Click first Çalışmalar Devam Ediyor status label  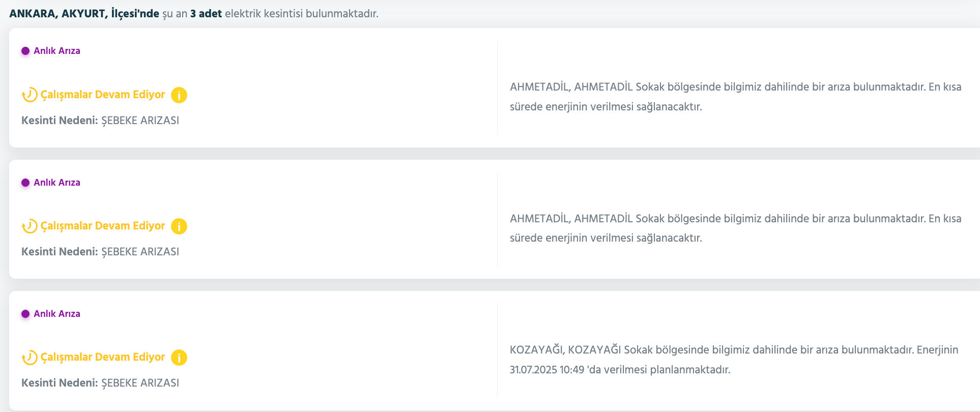(x=102, y=95)
